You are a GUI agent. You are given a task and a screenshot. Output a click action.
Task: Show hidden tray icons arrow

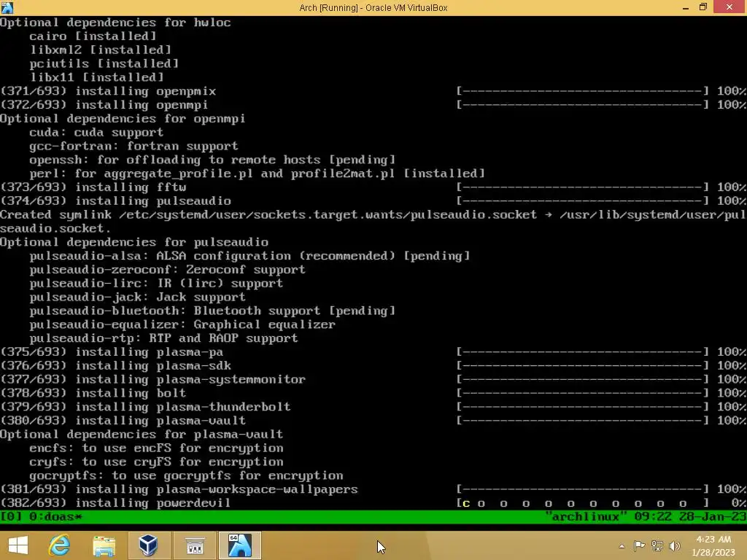coord(622,546)
